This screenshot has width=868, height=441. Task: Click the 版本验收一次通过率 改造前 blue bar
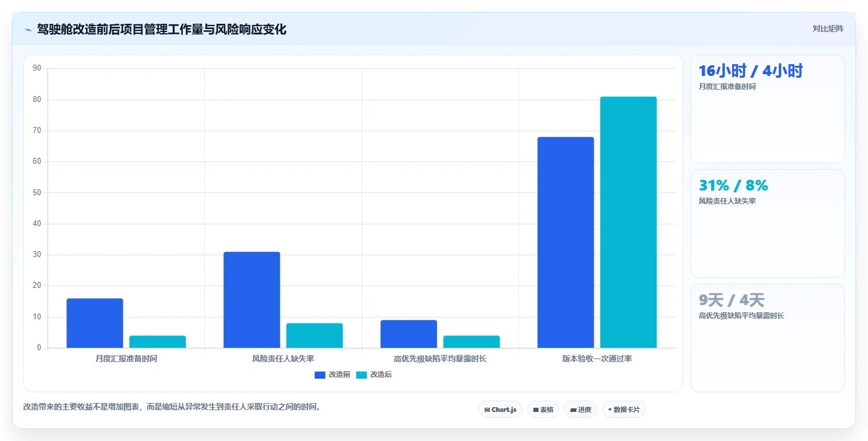tap(566, 242)
